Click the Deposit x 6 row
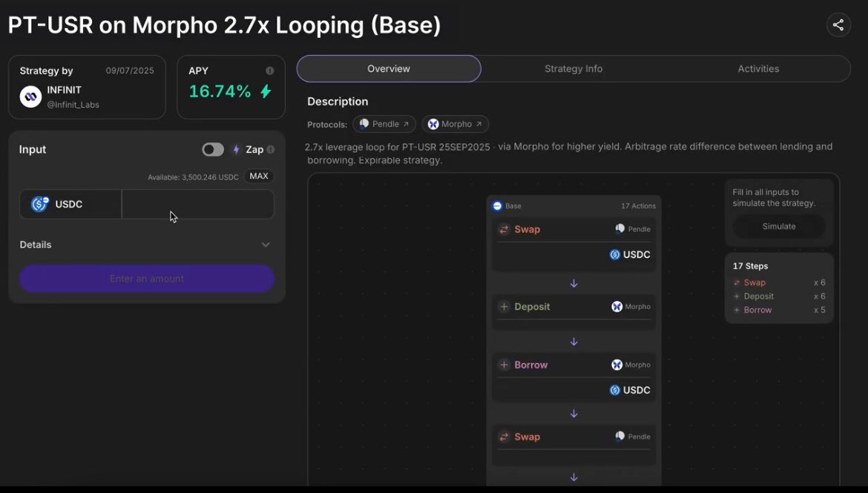Viewport: 868px width, 493px height. pyautogui.click(x=779, y=296)
